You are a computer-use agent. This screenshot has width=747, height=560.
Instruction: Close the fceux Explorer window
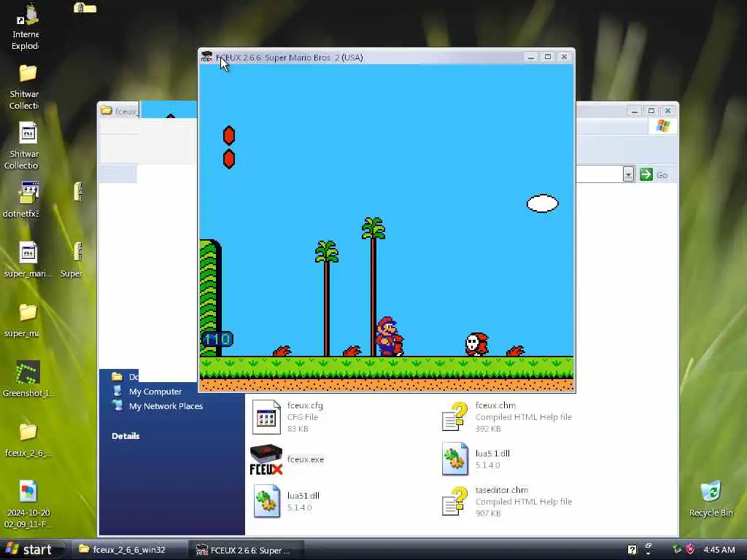tap(668, 111)
